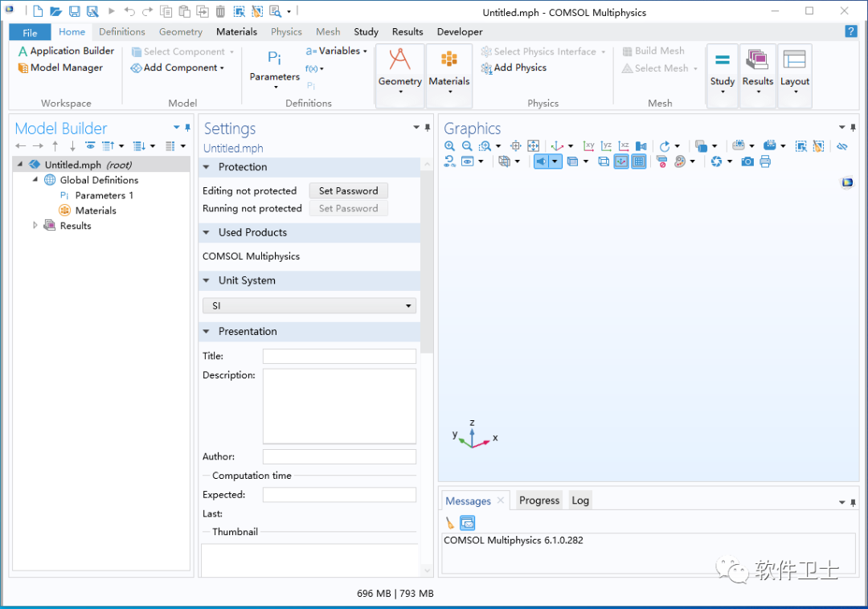Click the Parameters Pi icon
The image size is (868, 609).
coord(274,58)
